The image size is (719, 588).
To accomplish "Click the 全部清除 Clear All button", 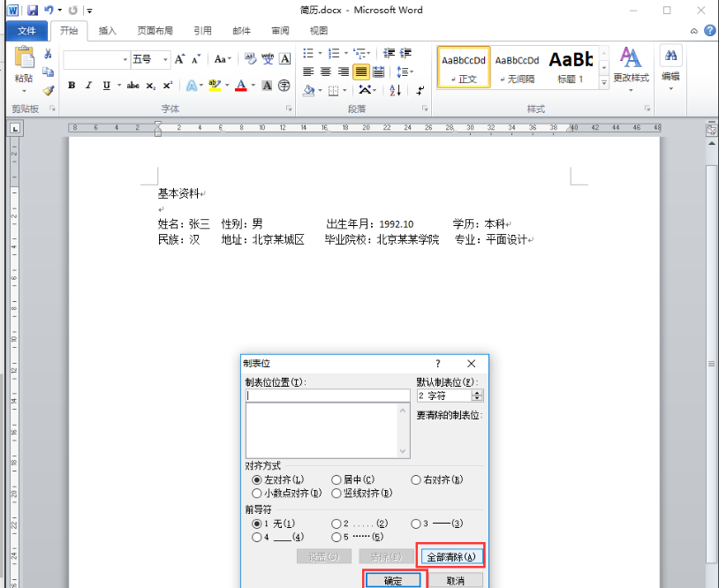I will coord(451,557).
